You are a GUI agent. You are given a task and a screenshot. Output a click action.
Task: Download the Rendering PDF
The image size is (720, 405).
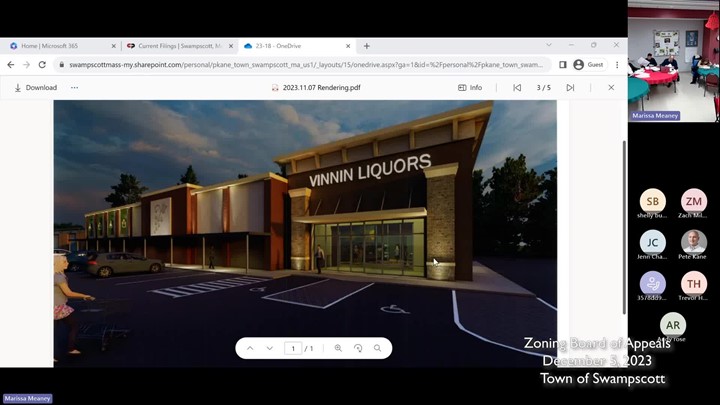[36, 87]
